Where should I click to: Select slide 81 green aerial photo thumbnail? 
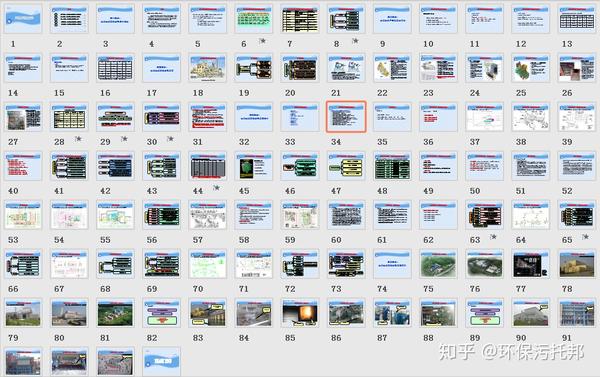[x=115, y=313]
